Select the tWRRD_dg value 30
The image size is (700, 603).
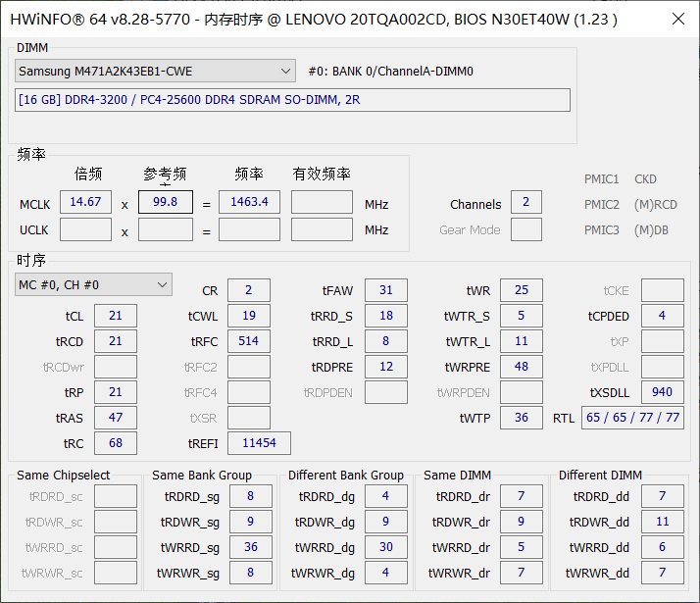(x=386, y=547)
